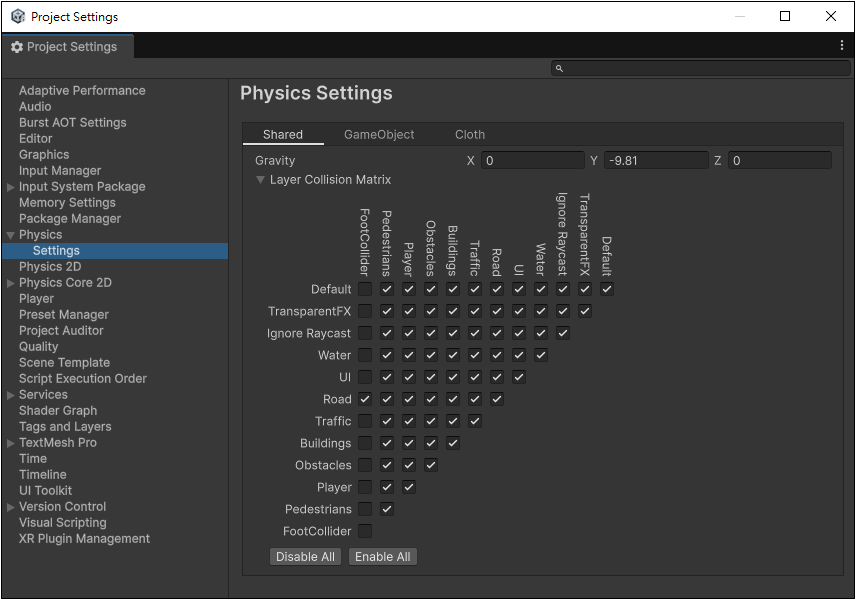Click the Gravity label
This screenshot has width=856, height=600.
(275, 161)
